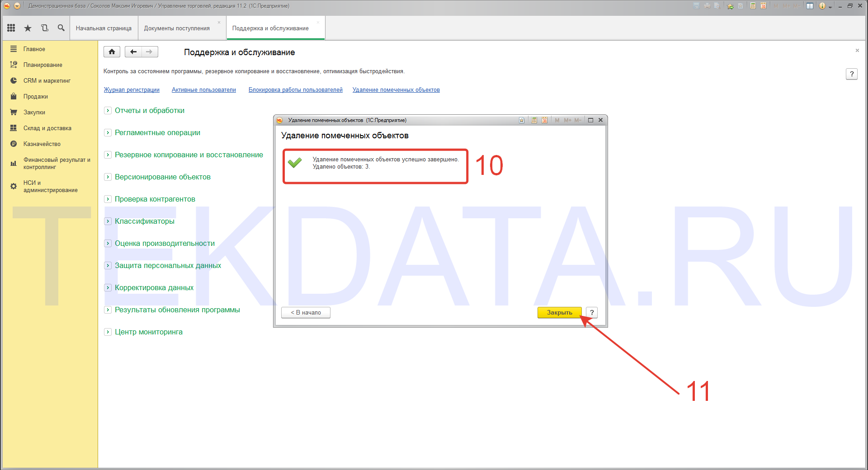This screenshot has width=868, height=470.
Task: Switch to the Начальная страница tab
Action: point(104,28)
